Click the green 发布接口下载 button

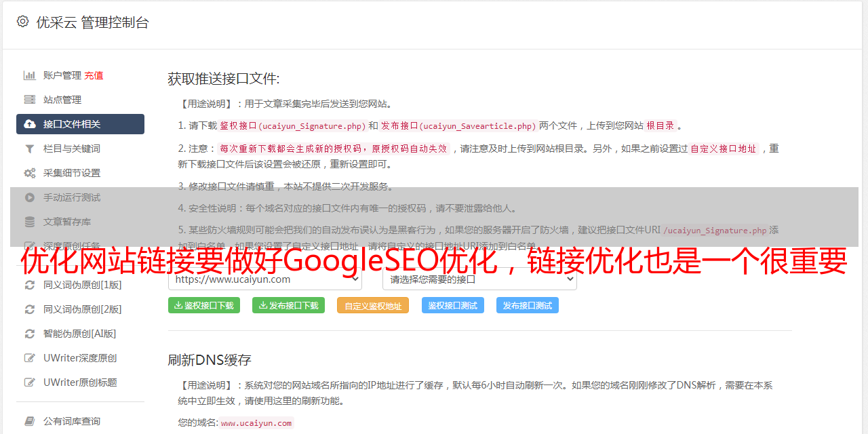point(288,305)
